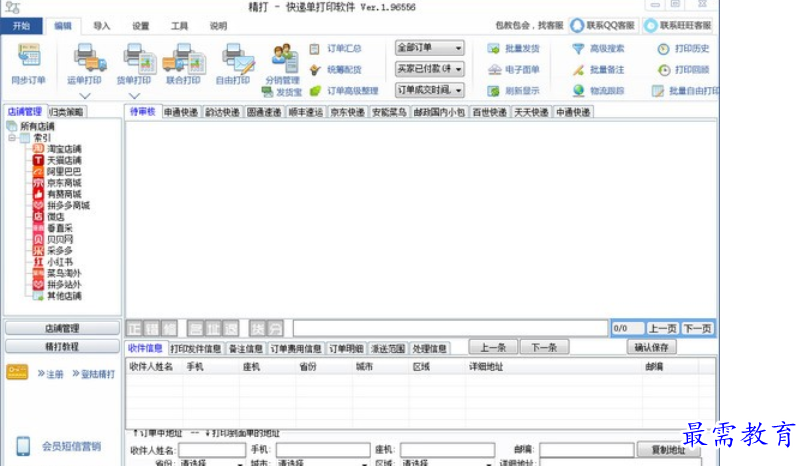The image size is (804, 466).
Task: Open 订单高级整理 advanced order sorting
Action: point(344,91)
